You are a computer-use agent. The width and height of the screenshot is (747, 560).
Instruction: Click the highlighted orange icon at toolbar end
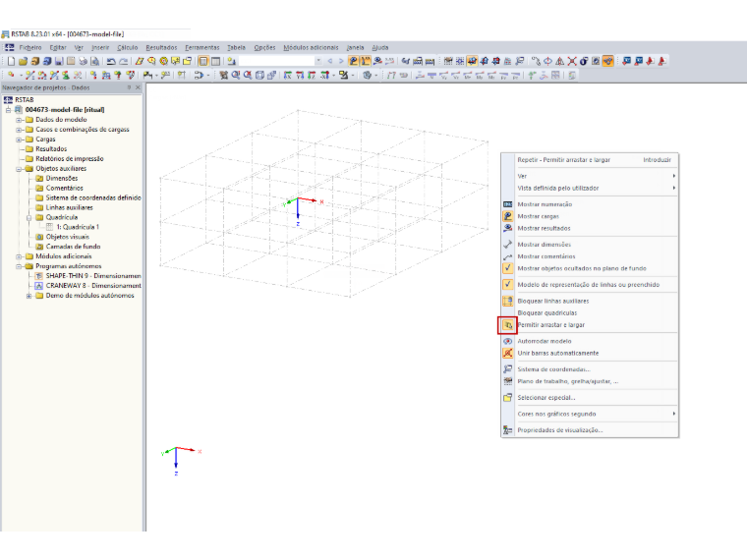coord(607,61)
